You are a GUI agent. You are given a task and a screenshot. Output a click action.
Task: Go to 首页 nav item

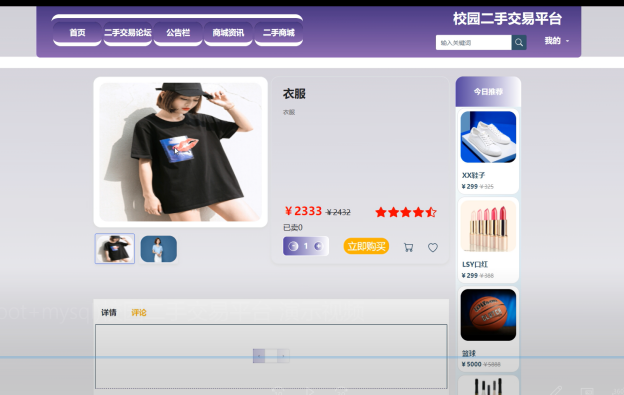(x=77, y=33)
